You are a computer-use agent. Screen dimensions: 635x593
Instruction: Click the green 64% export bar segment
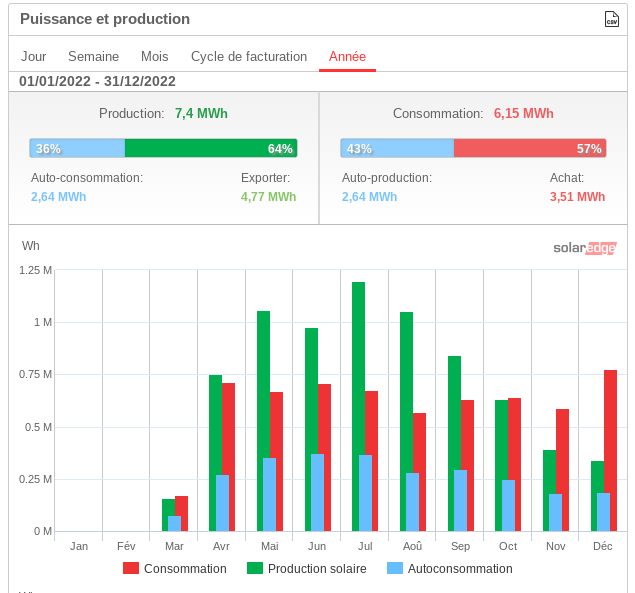210,148
